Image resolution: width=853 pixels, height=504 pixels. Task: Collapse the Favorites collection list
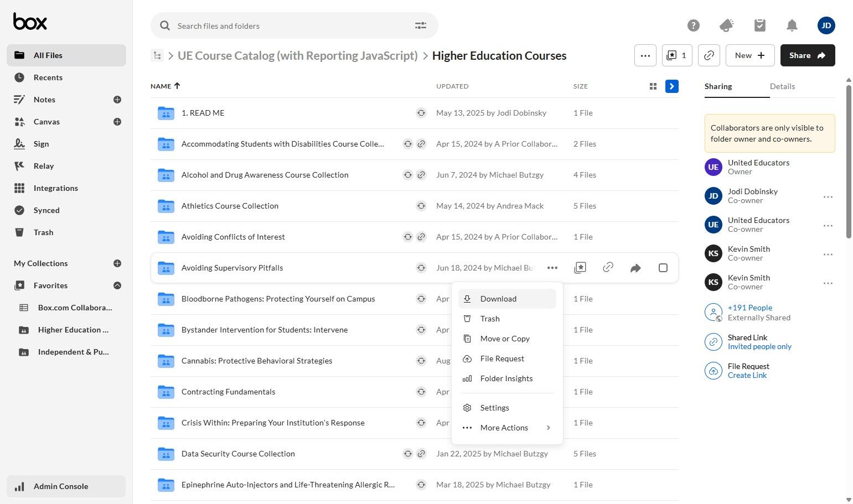pyautogui.click(x=117, y=285)
